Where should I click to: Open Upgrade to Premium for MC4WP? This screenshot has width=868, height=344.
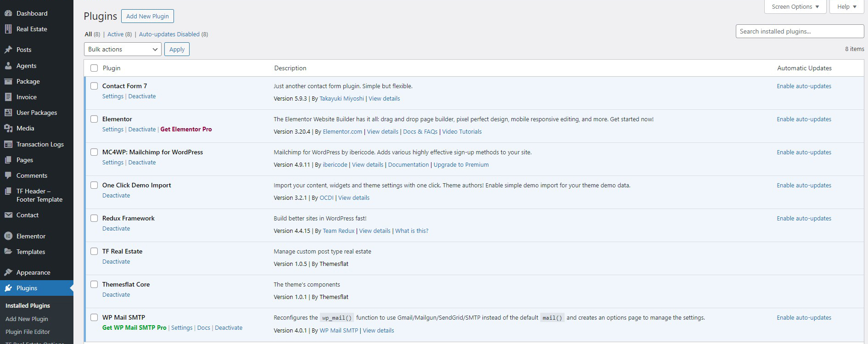point(461,164)
